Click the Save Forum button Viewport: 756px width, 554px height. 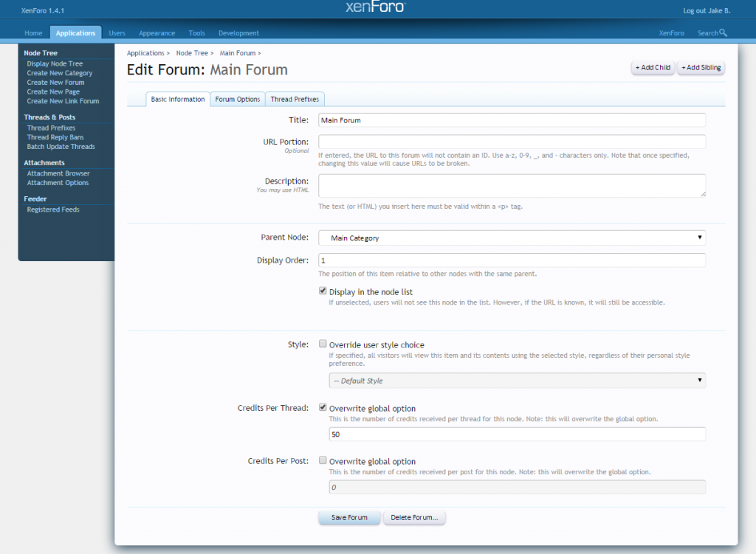click(349, 517)
